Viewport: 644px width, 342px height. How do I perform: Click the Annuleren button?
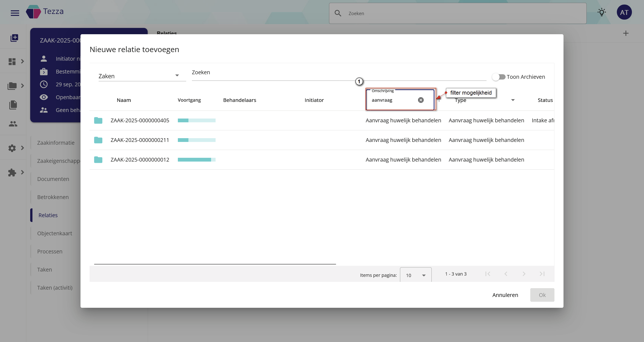pyautogui.click(x=505, y=295)
